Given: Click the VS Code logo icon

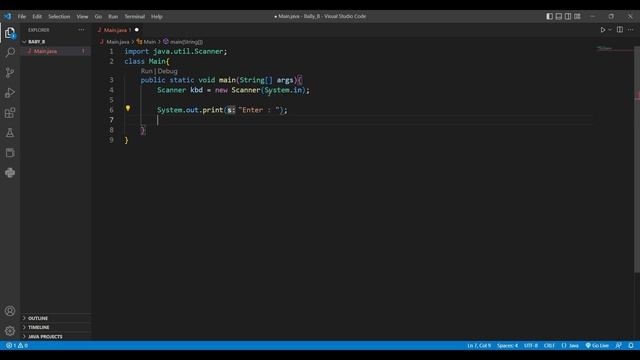Looking at the screenshot, I should 8,16.
